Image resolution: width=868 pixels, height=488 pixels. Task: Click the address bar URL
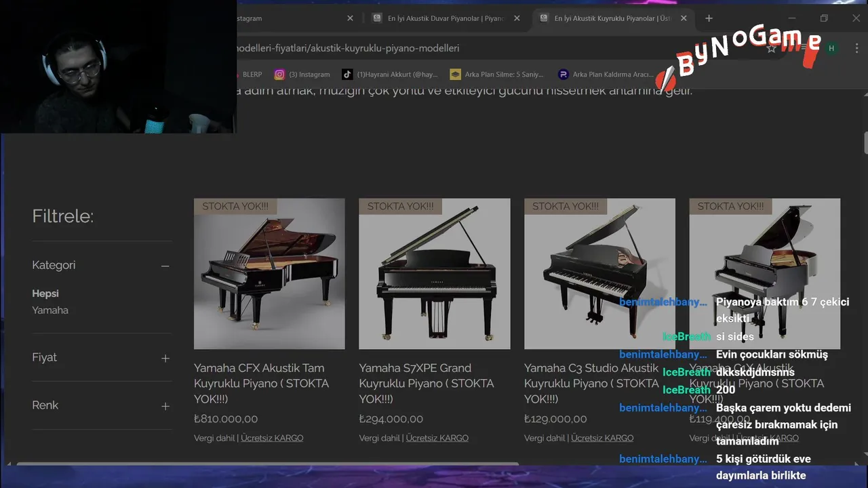click(x=347, y=48)
